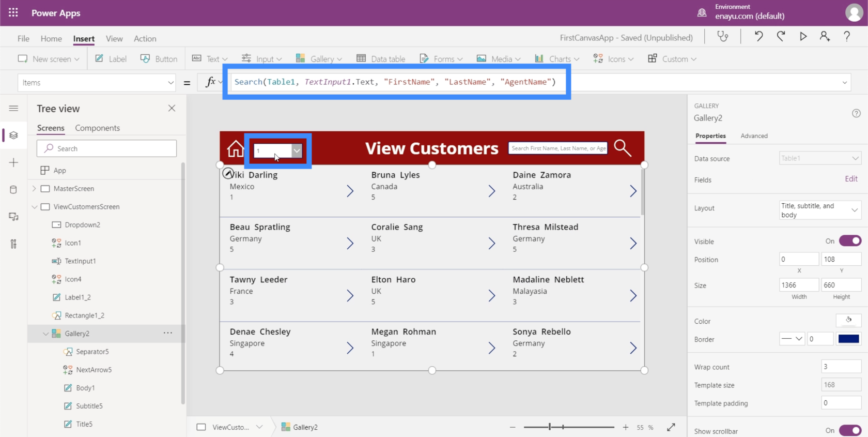Expand the formula bar chevron
868x437 pixels.
pos(845,83)
